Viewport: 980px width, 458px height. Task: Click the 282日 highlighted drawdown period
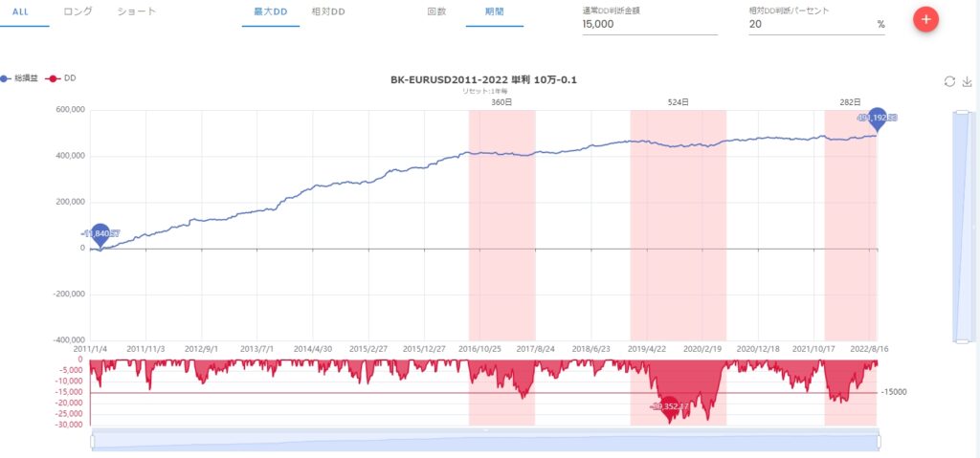click(x=851, y=227)
